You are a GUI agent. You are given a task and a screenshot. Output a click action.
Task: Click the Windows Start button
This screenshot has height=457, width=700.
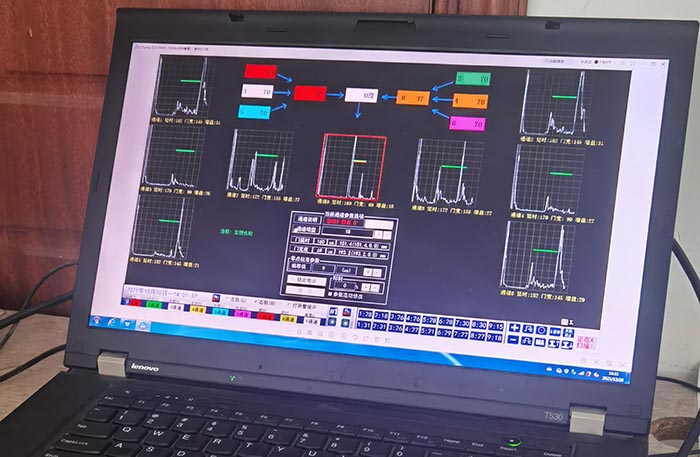98,321
